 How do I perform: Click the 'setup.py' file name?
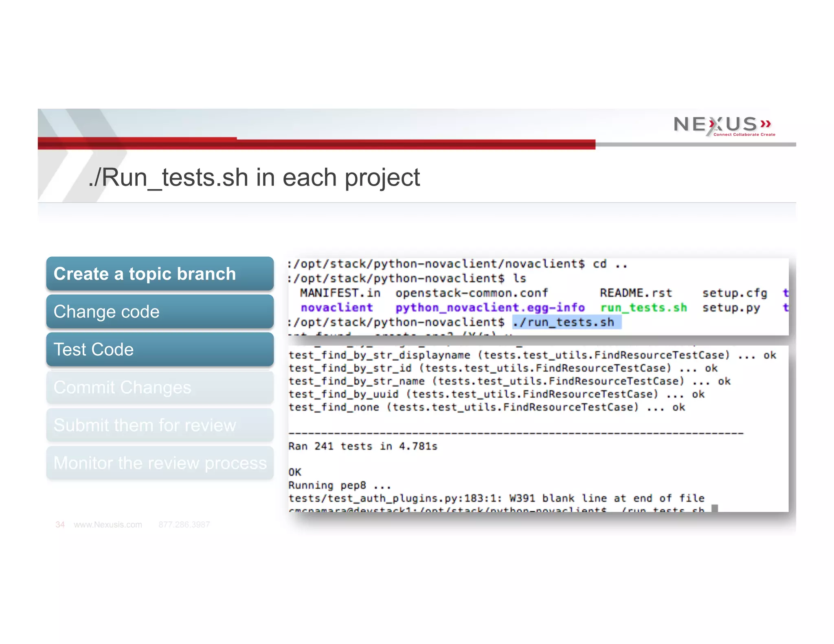pos(731,308)
